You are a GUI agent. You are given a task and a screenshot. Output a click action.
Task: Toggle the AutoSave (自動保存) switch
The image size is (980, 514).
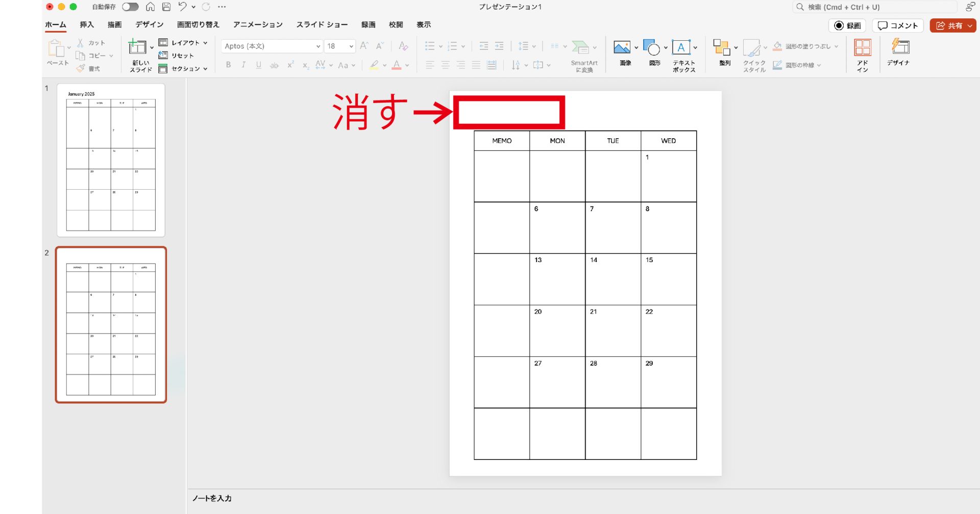[130, 7]
